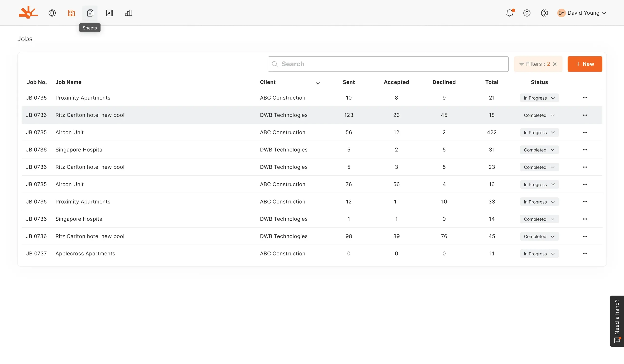
Task: Open status dropdown for job with Total 16
Action: click(539, 185)
